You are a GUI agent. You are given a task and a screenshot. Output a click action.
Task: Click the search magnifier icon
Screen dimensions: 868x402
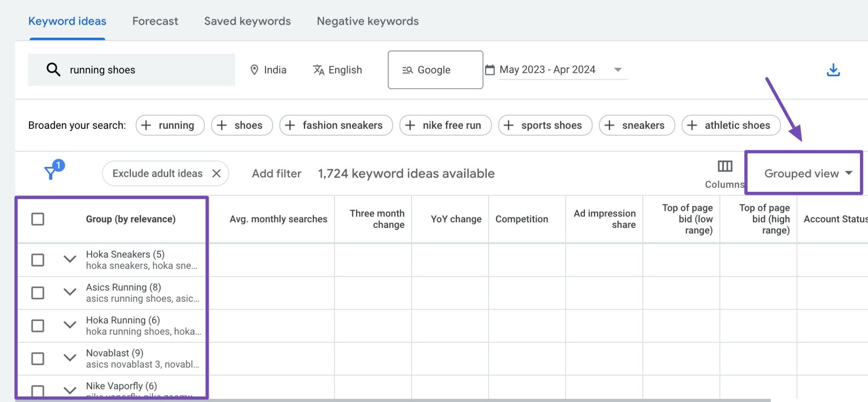[x=53, y=69]
